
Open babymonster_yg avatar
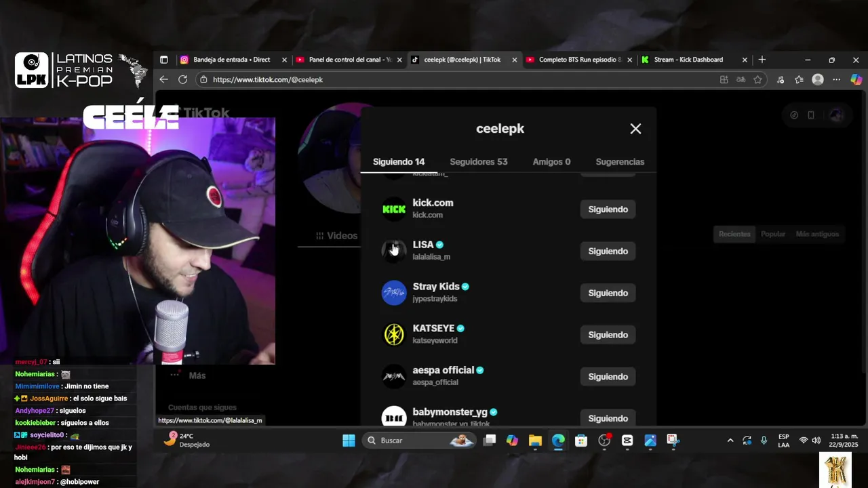394,417
